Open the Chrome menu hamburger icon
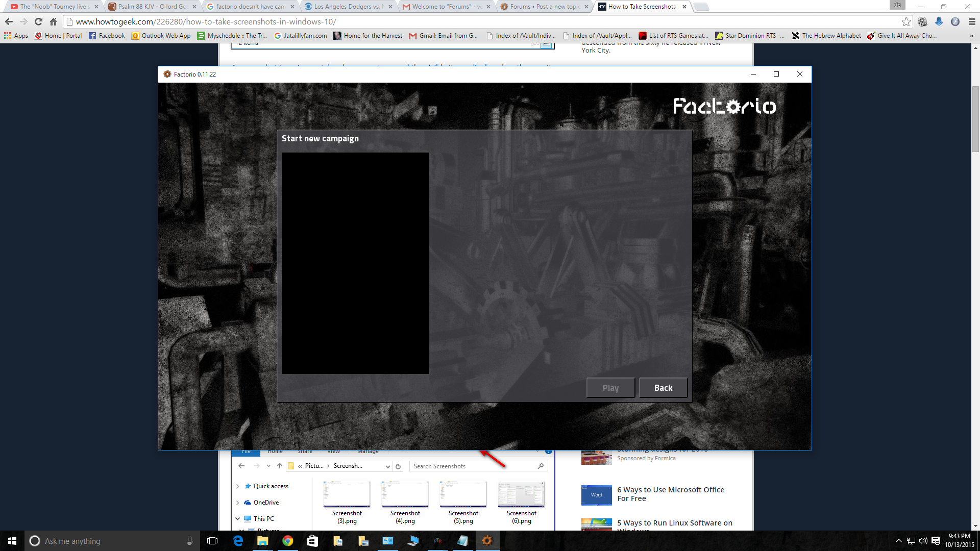 point(972,21)
